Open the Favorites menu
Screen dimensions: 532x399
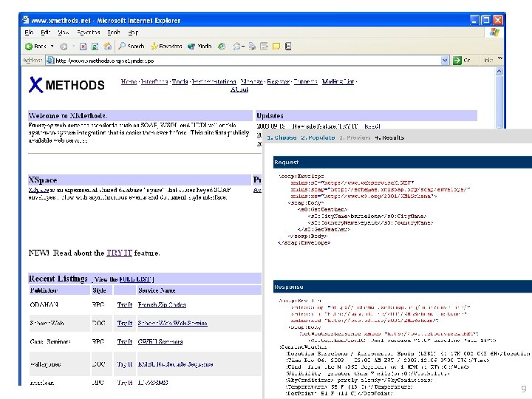pos(88,33)
